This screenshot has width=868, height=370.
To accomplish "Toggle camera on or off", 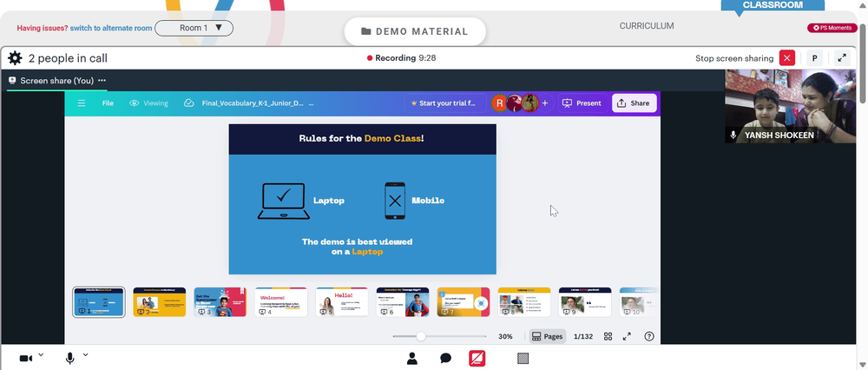I will [x=26, y=359].
